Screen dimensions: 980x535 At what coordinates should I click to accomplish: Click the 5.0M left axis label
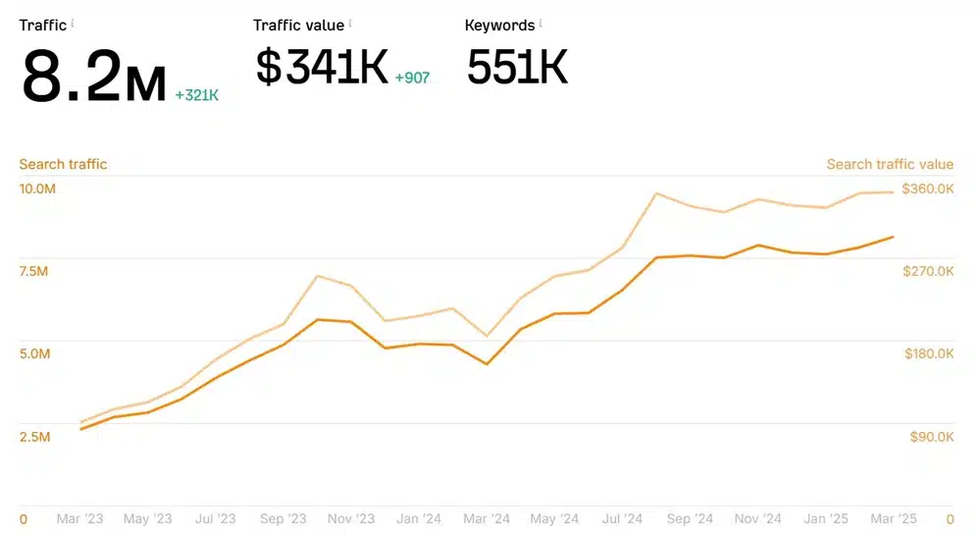click(x=34, y=353)
